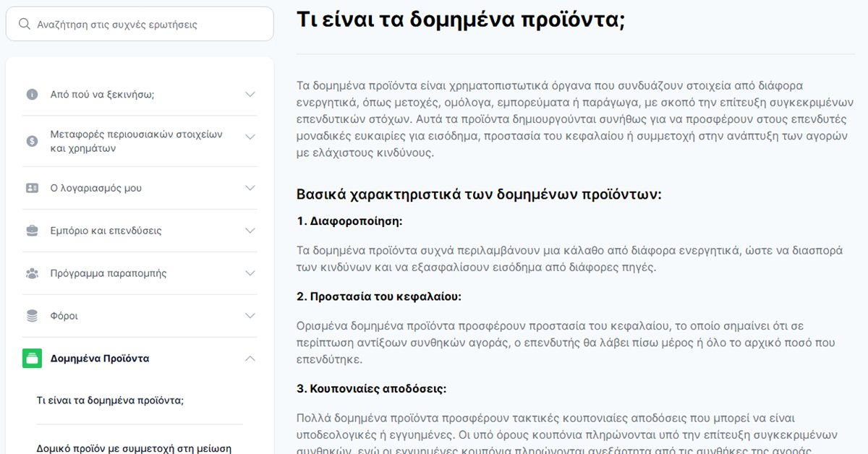The image size is (868, 454).
Task: Expand the Πρόγραμμα παραπομπής chevron
Action: tap(250, 273)
